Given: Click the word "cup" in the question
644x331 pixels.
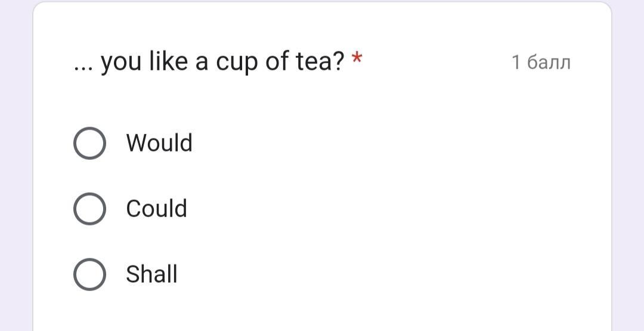Looking at the screenshot, I should click(x=236, y=62).
